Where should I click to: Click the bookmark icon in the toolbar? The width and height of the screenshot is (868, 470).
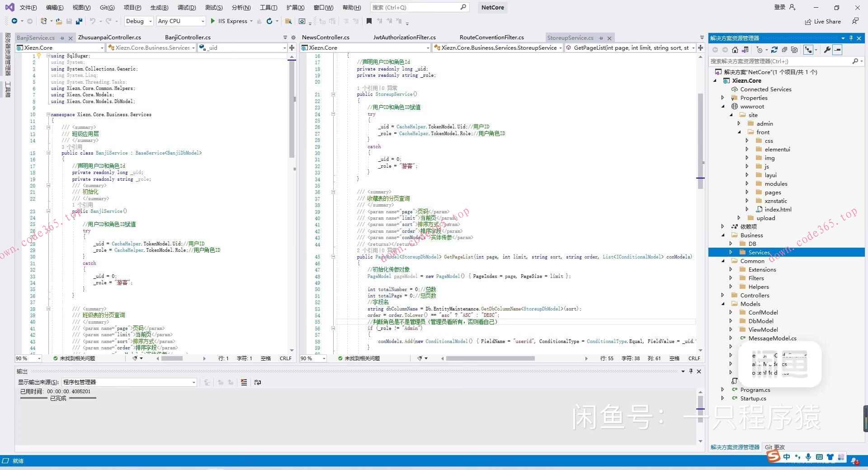click(369, 21)
